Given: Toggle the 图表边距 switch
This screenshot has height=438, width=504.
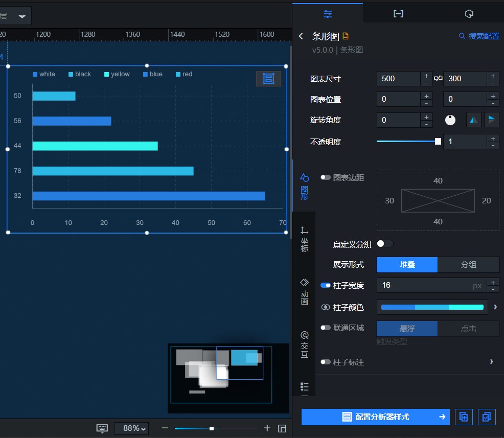Looking at the screenshot, I should tap(325, 177).
